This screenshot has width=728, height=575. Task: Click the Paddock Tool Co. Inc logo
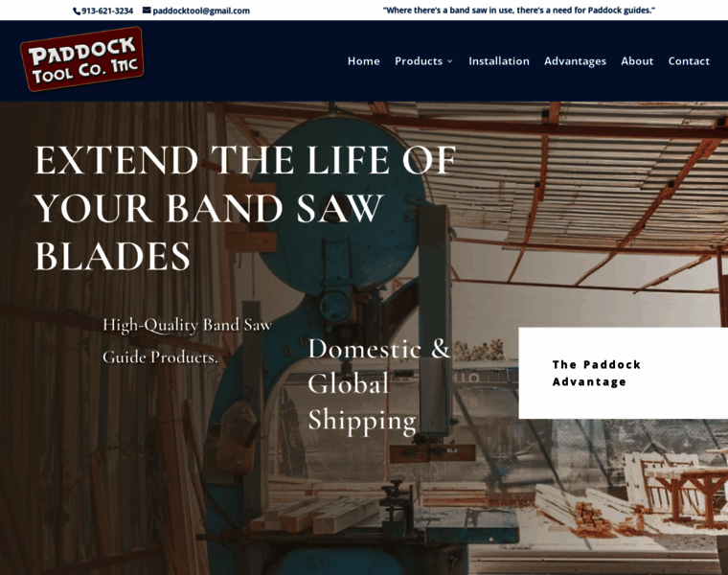coord(82,59)
